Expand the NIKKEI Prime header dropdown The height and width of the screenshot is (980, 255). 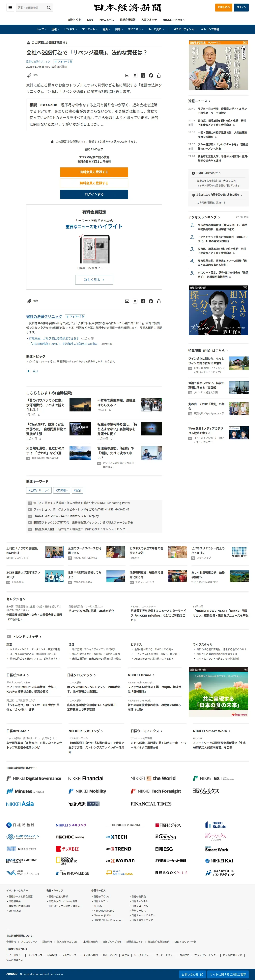[174, 20]
